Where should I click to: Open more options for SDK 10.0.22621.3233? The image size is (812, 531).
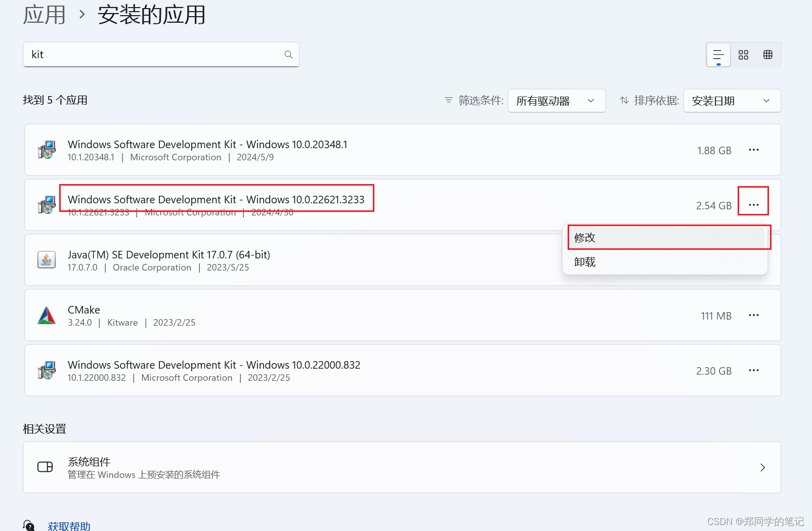coord(754,205)
